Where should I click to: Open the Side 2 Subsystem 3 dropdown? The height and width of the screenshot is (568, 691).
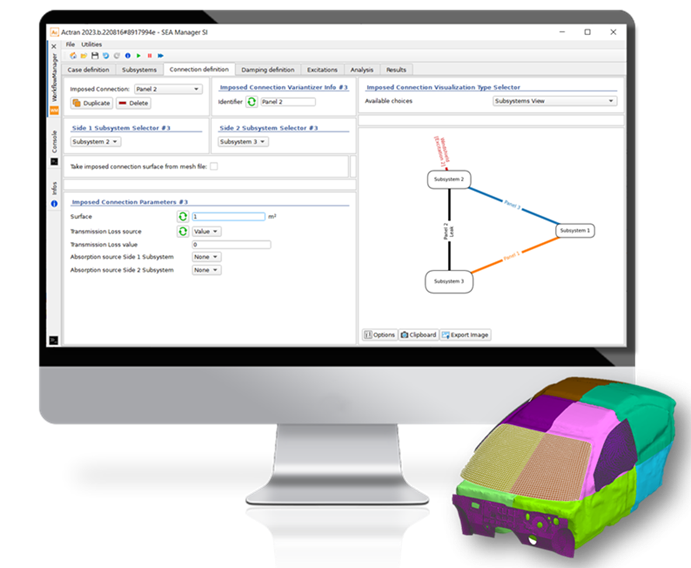click(243, 142)
